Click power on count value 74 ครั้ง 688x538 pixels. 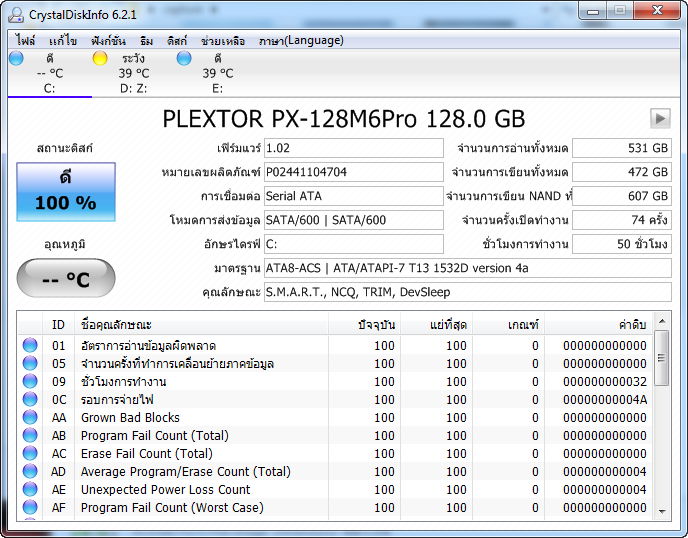[x=622, y=220]
